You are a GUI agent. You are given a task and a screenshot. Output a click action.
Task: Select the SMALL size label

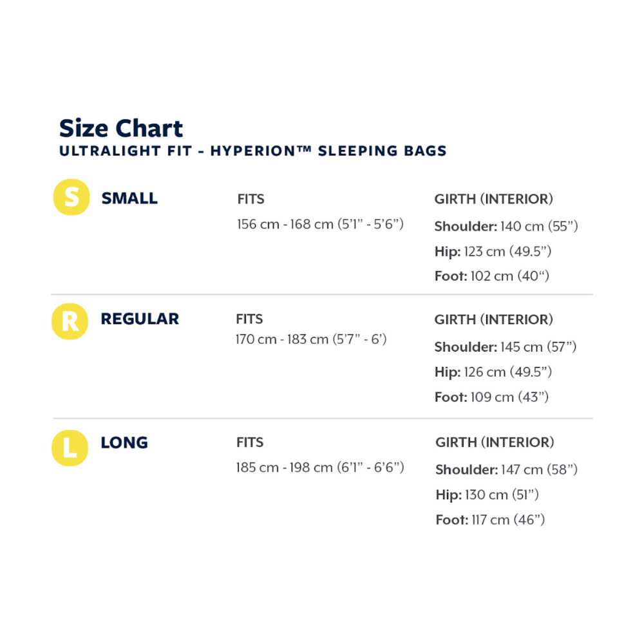click(x=129, y=198)
